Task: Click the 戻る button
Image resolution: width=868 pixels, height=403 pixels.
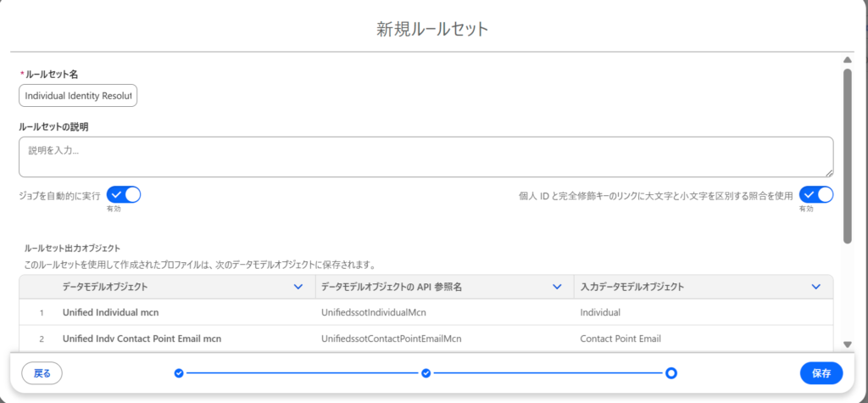Action: 42,373
